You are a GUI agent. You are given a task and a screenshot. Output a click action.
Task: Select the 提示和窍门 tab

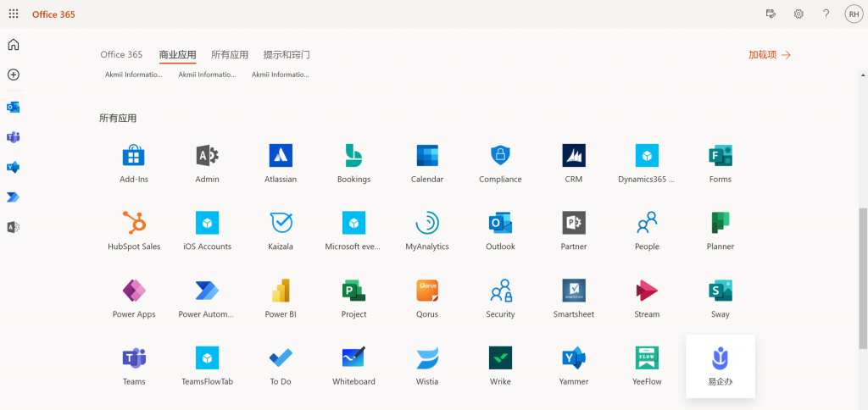point(287,55)
